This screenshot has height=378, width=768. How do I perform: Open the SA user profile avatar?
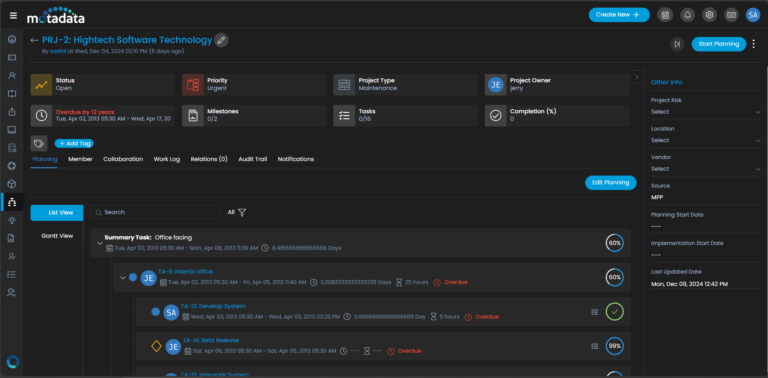pyautogui.click(x=753, y=15)
